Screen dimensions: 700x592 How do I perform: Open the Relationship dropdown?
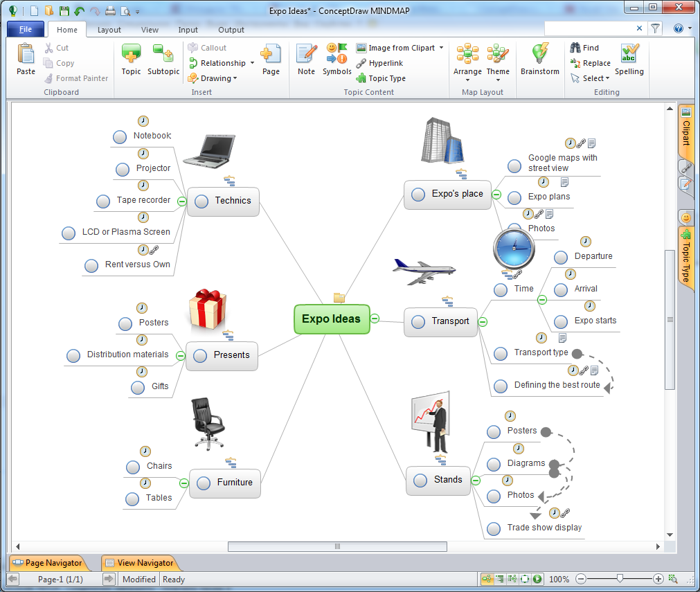pos(252,63)
